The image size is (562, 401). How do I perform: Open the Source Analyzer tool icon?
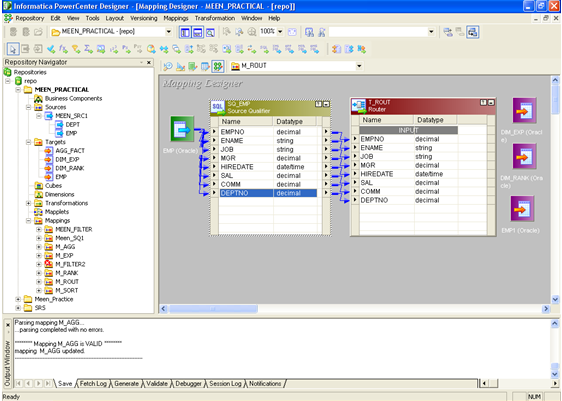pyautogui.click(x=167, y=66)
